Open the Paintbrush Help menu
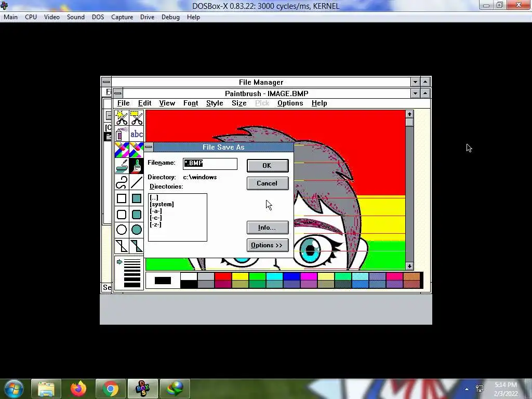 click(320, 103)
